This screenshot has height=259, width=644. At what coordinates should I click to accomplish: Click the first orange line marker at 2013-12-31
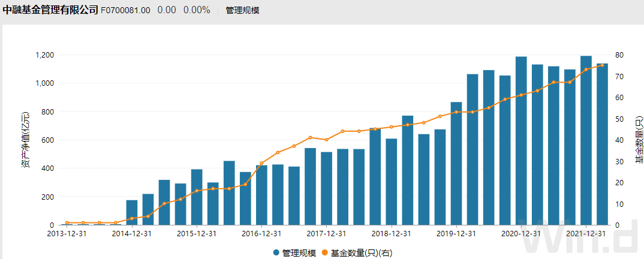coord(67,222)
